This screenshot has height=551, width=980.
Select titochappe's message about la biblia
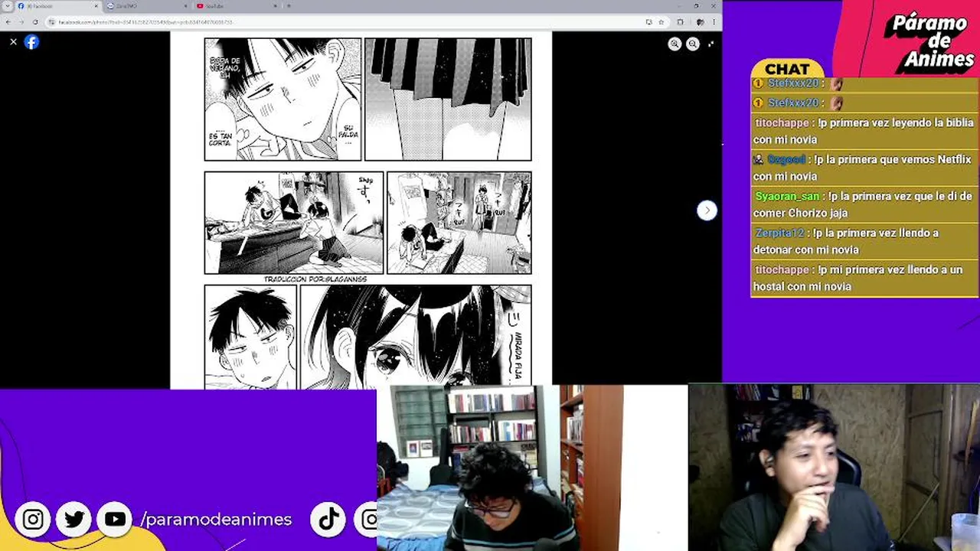pos(864,131)
